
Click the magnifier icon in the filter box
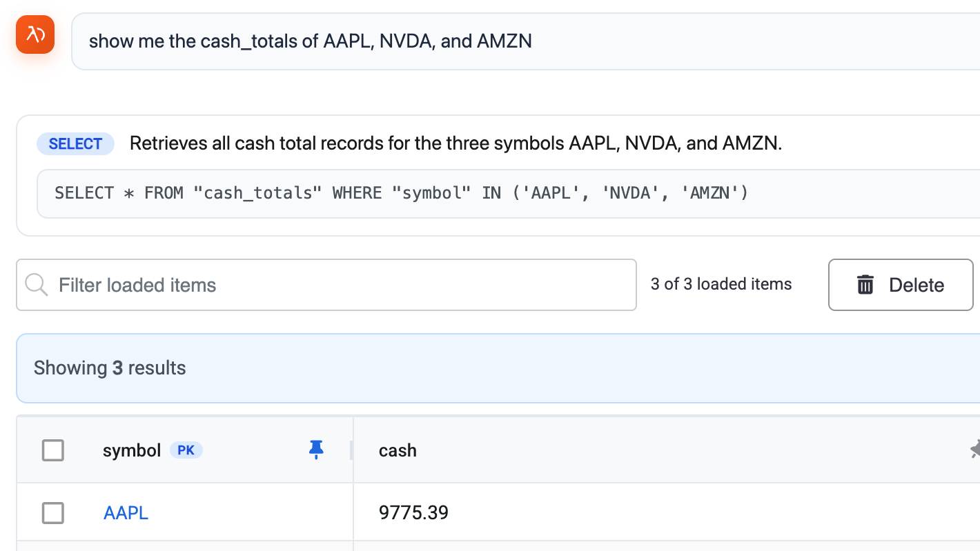click(36, 285)
